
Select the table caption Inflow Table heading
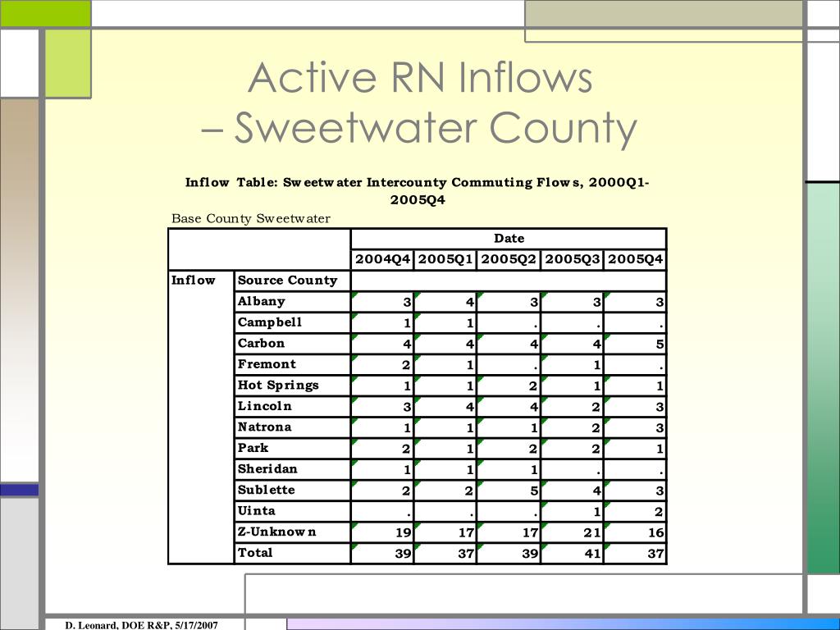418,190
